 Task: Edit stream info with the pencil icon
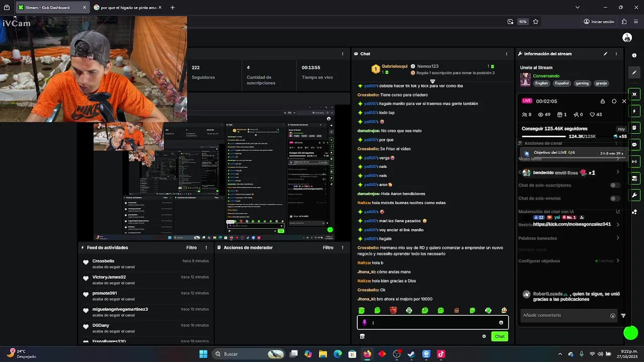(605, 54)
